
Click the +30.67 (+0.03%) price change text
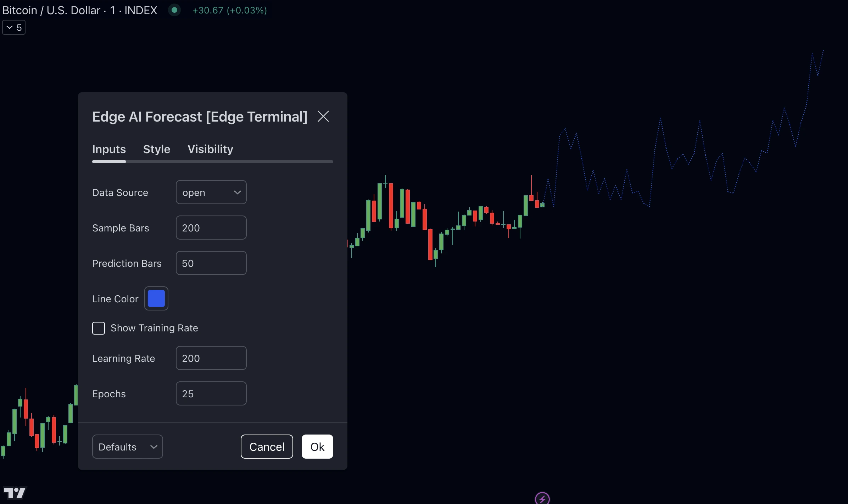point(229,10)
